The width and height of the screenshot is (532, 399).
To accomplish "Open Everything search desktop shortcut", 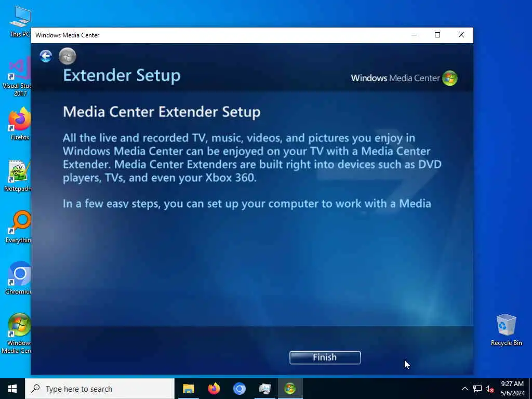I will pos(18,227).
